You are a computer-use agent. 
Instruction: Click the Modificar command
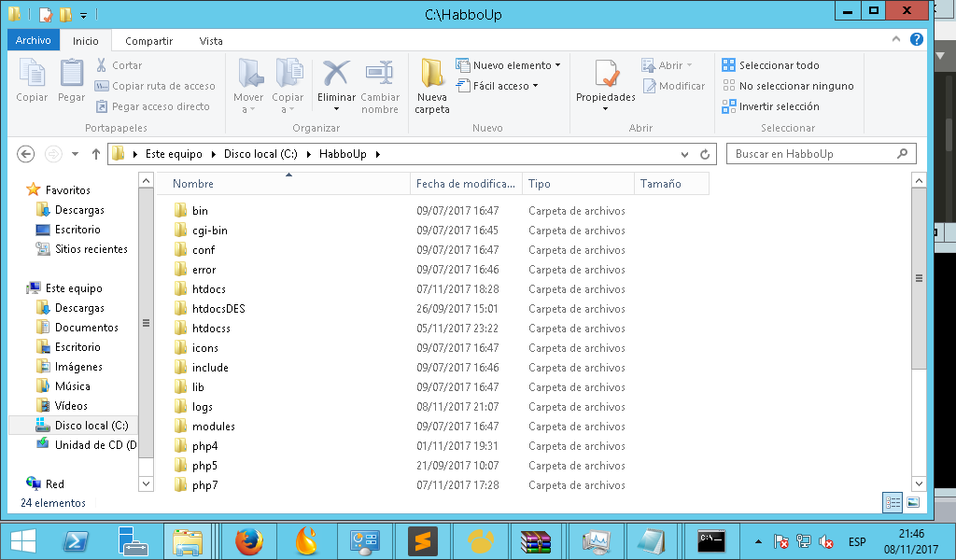(674, 86)
